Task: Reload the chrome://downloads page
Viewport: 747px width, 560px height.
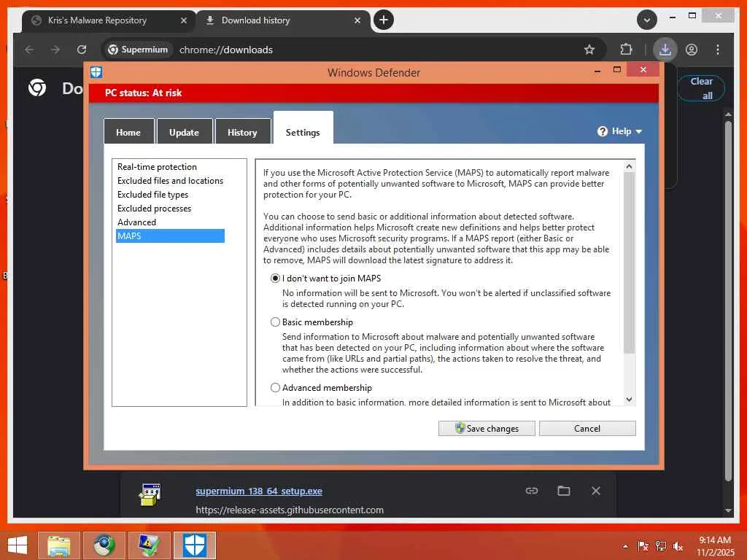Action: coord(82,50)
